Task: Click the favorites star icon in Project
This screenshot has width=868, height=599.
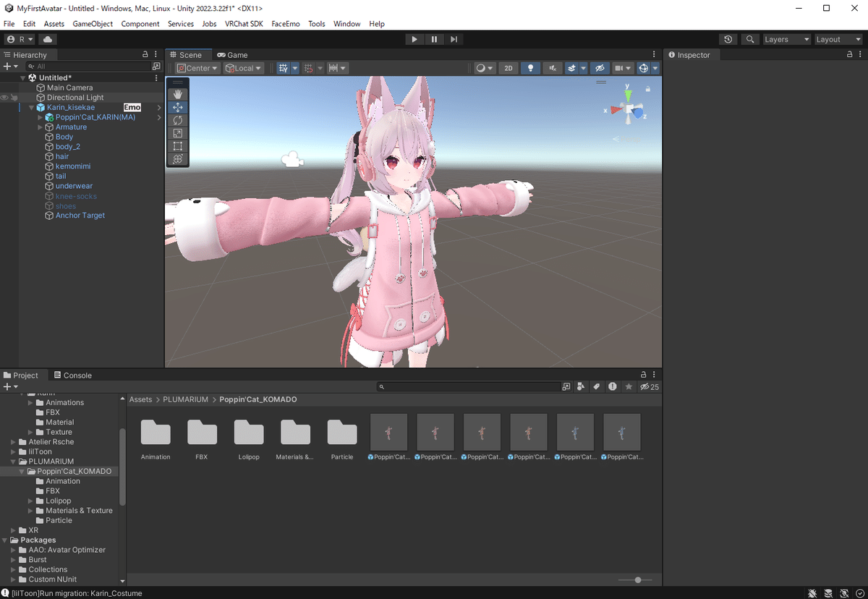Action: [629, 387]
